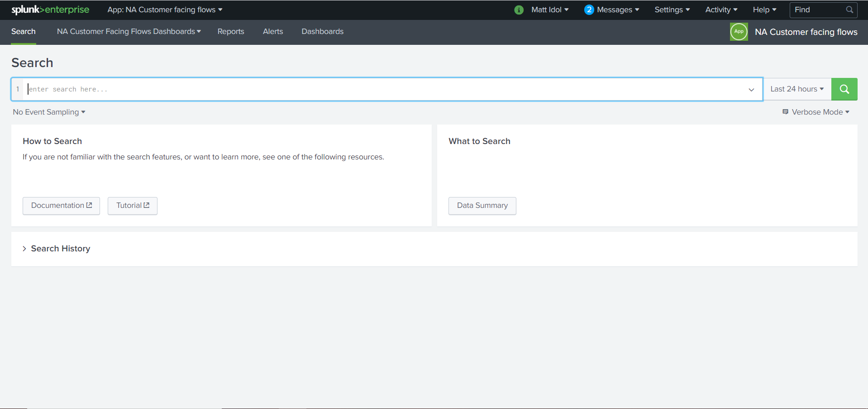Image resolution: width=868 pixels, height=409 pixels.
Task: Expand the search bar chevron
Action: coord(751,90)
